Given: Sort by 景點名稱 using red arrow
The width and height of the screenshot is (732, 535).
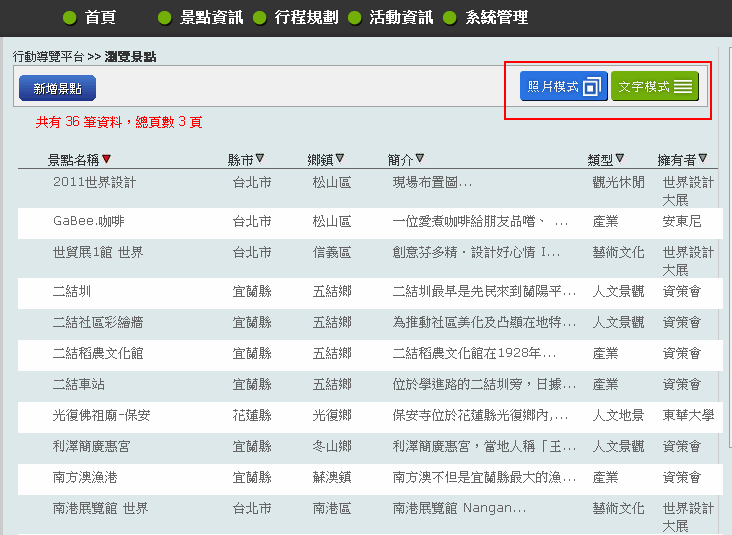Looking at the screenshot, I should click(106, 159).
